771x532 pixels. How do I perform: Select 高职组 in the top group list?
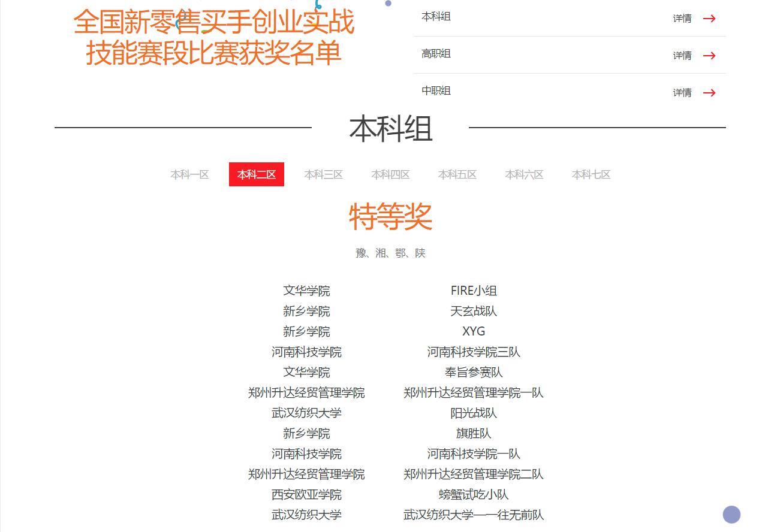click(x=436, y=54)
